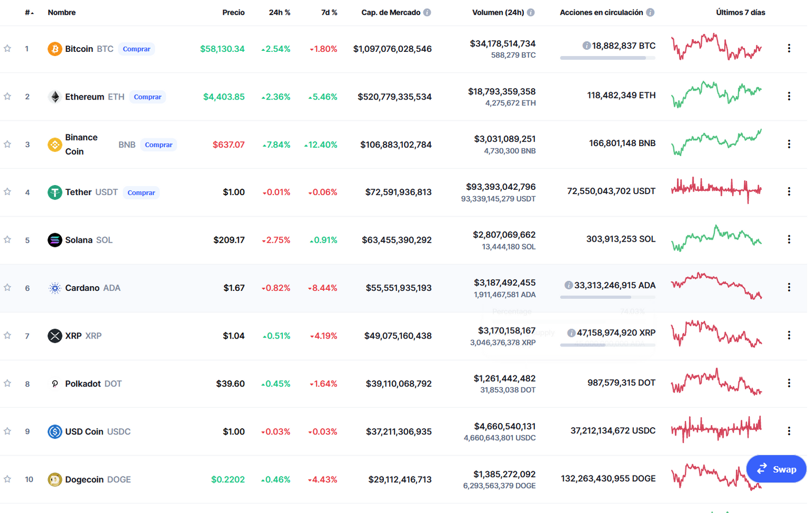Screen dimensions: 812x513
Task: Open three-dot options menu for Ethereum
Action: point(789,96)
